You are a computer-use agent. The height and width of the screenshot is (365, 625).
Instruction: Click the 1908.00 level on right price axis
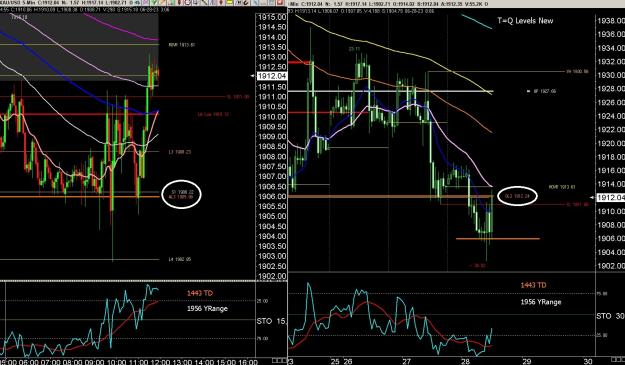(x=611, y=225)
